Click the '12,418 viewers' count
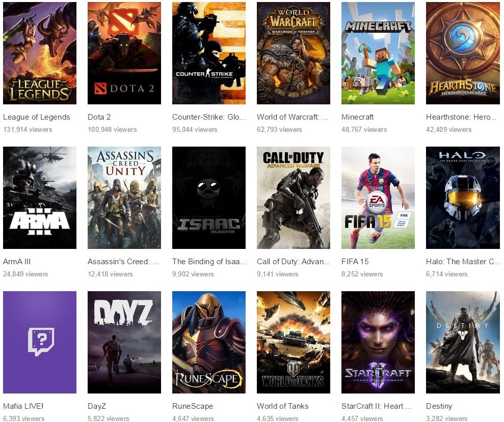Image resolution: width=504 pixels, height=422 pixels. point(110,274)
